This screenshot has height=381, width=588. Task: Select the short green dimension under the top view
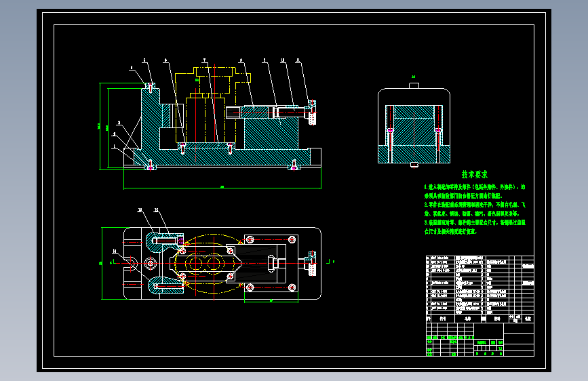(271, 301)
